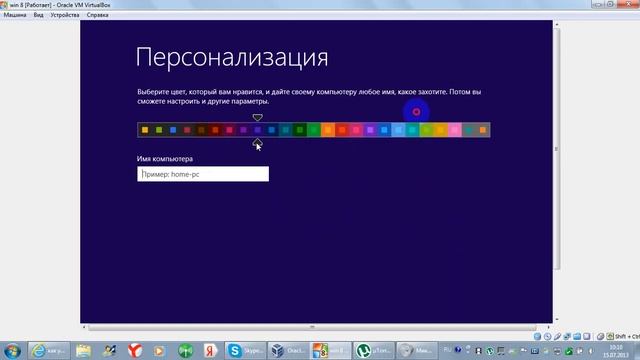Click the optical disc indicator in VirtualBox status bar
This screenshot has width=640, height=360.
pyautogui.click(x=547, y=336)
